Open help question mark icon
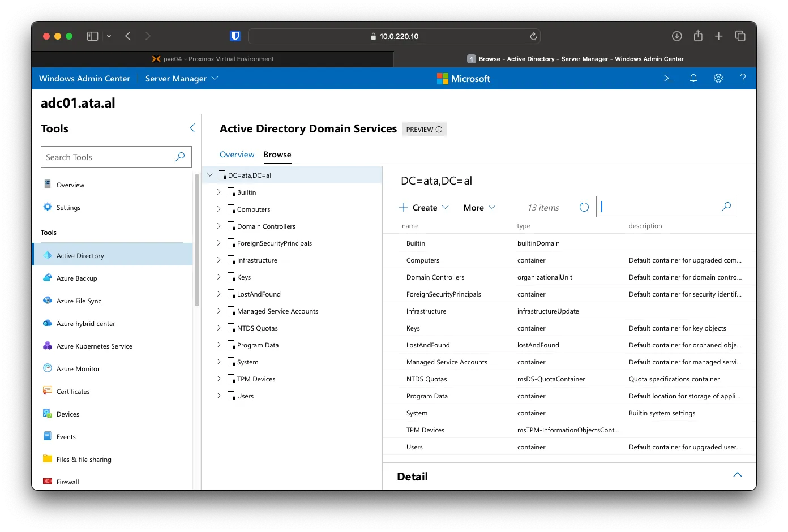788x532 pixels. 743,79
